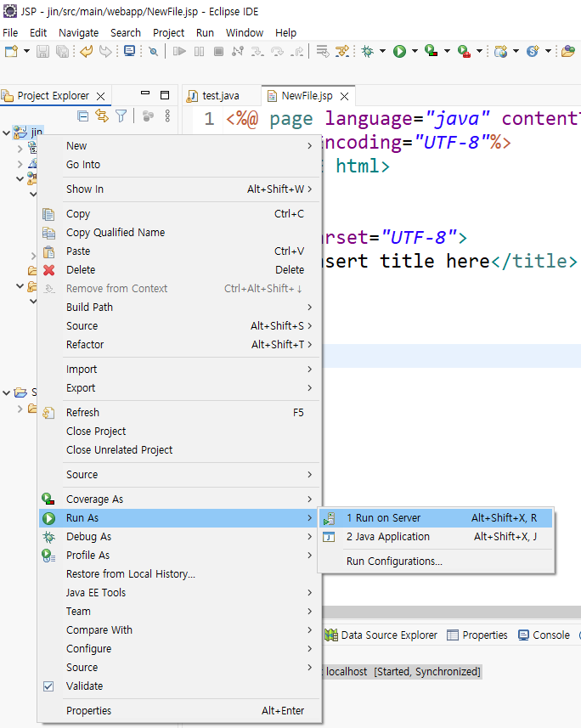Click the Save All toolbar icon
This screenshot has width=581, height=728.
point(62,51)
